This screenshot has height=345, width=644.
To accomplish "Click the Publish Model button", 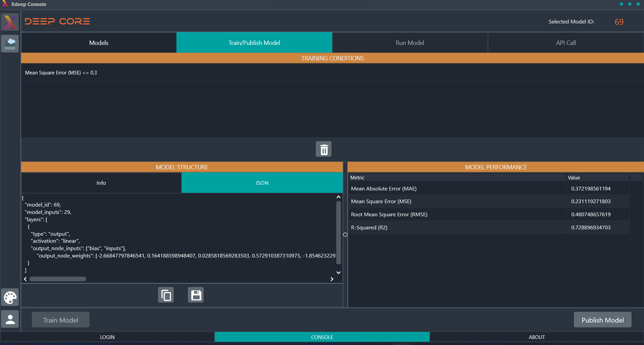I will tap(603, 320).
